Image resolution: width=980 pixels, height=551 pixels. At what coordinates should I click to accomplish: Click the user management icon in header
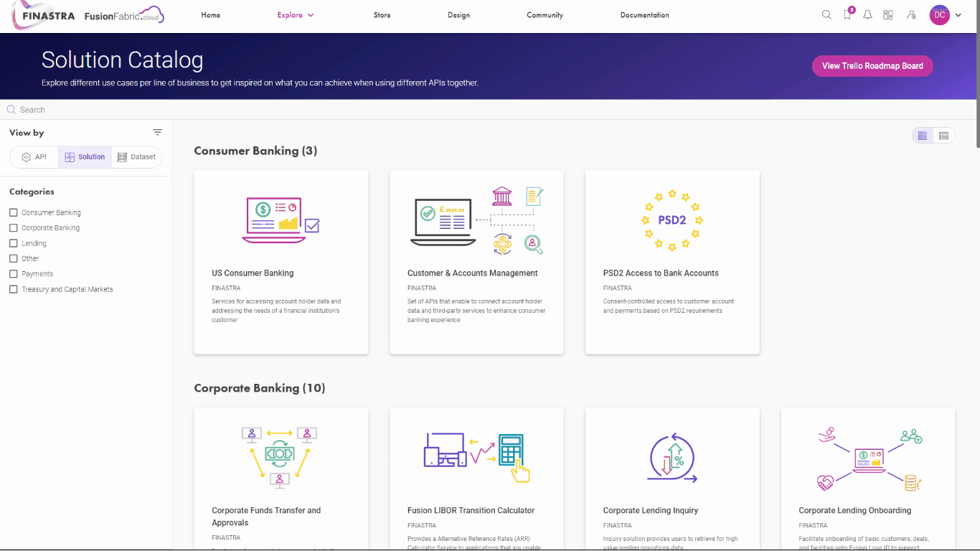point(911,14)
